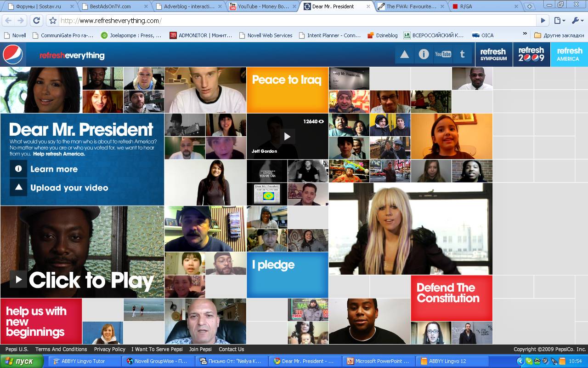Screen dimensions: 588x368
Task: Reload the page with refresh button
Action: point(36,21)
